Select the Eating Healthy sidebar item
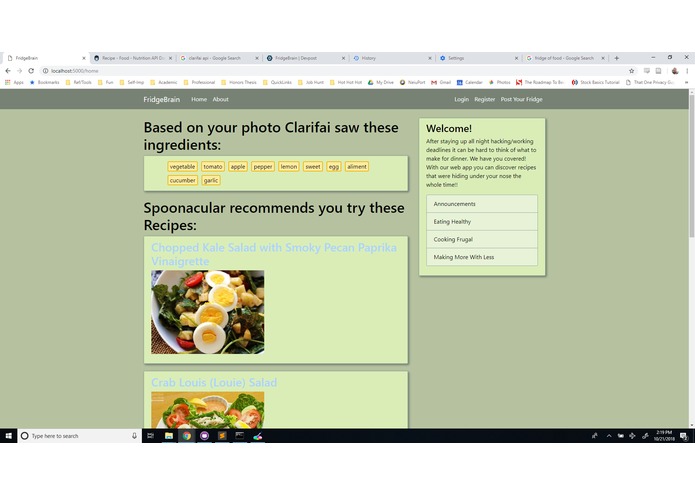 coord(482,222)
